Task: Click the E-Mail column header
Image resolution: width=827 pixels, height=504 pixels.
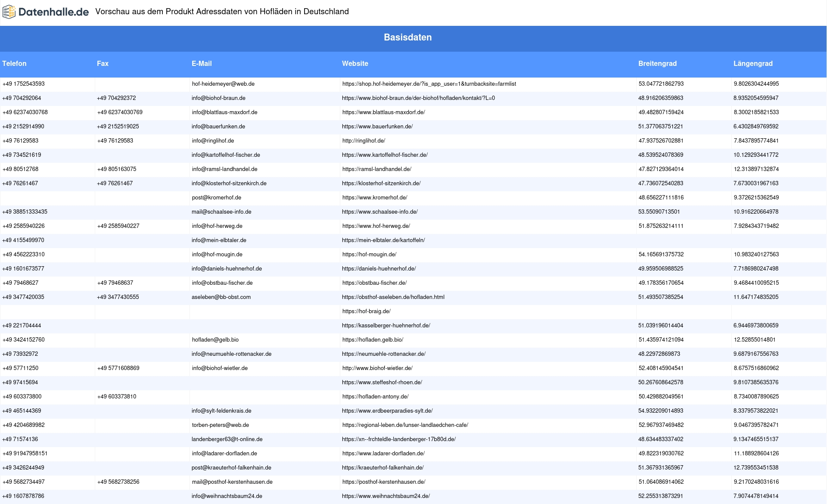Action: pos(202,64)
